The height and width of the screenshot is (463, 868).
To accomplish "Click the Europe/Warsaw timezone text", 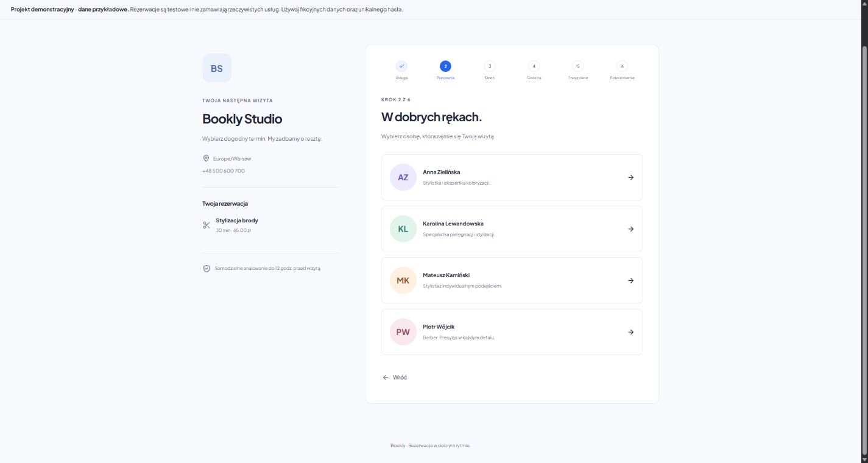I will pos(232,158).
